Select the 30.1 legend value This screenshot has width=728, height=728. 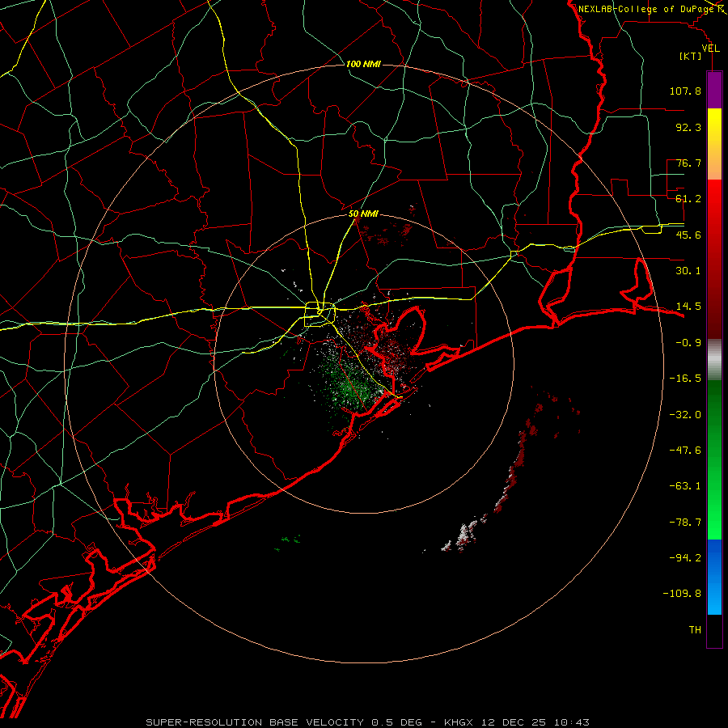click(x=688, y=271)
